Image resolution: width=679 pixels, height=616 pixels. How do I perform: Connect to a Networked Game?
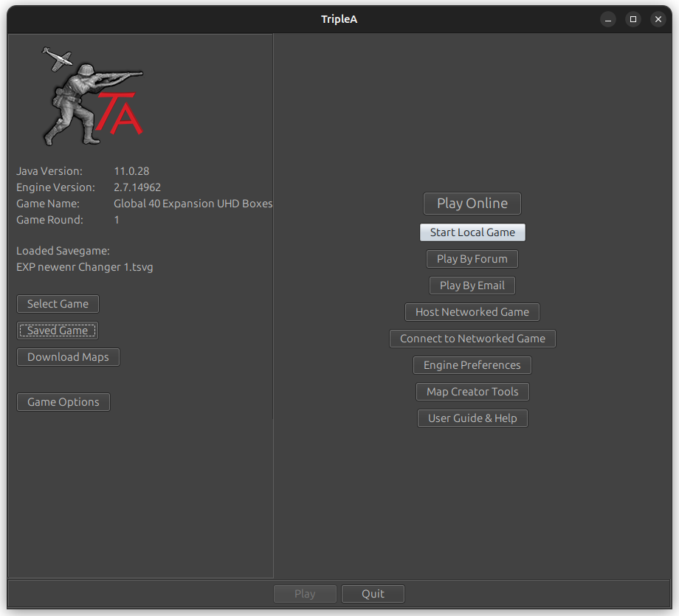click(472, 339)
